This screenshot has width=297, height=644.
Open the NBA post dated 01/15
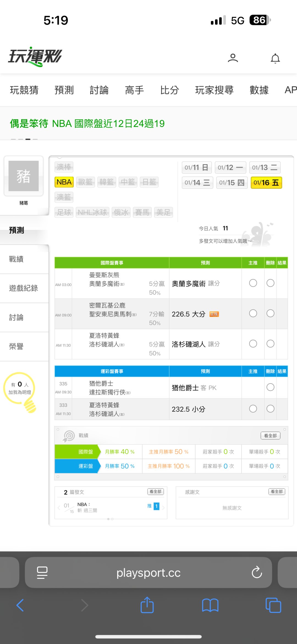click(x=87, y=507)
